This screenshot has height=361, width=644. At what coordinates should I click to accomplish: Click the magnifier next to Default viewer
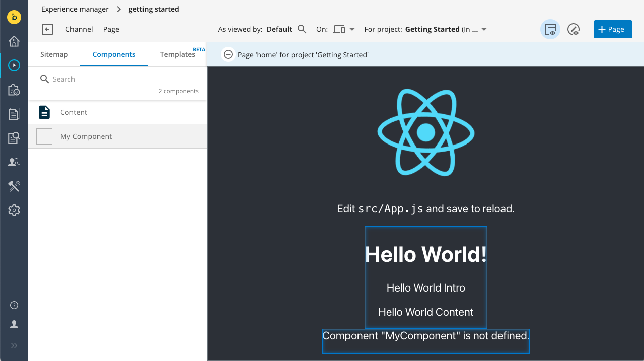[x=302, y=29]
